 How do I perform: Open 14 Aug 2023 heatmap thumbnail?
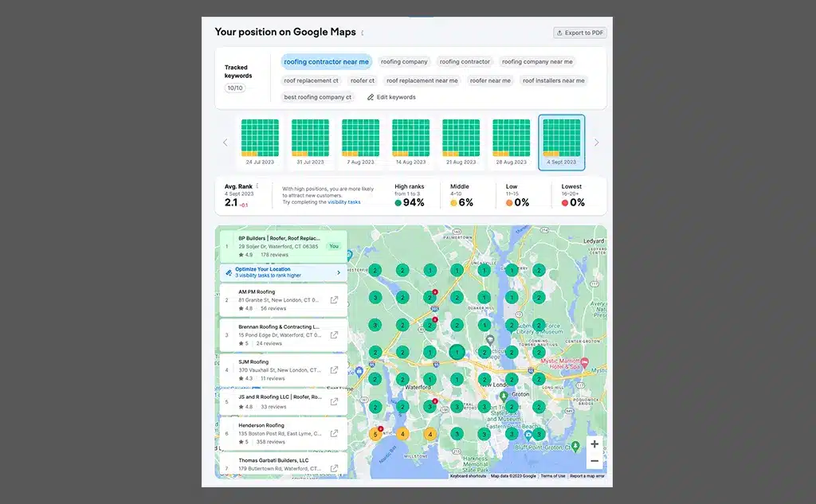[410, 142]
